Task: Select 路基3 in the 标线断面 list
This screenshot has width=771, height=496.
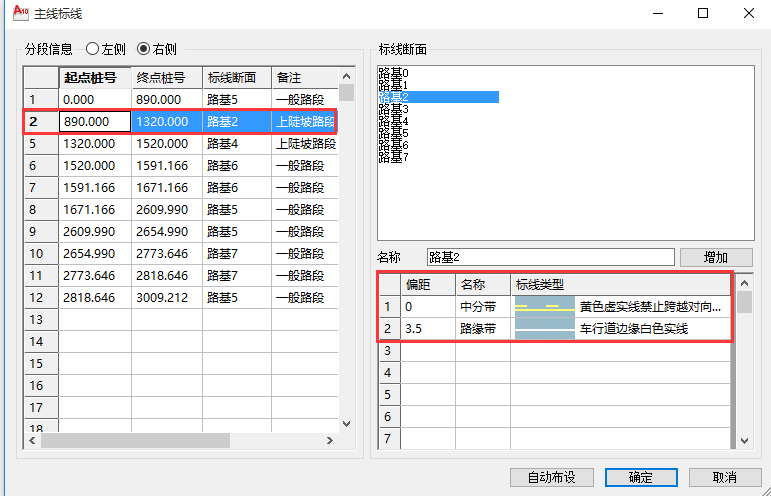Action: (394, 109)
